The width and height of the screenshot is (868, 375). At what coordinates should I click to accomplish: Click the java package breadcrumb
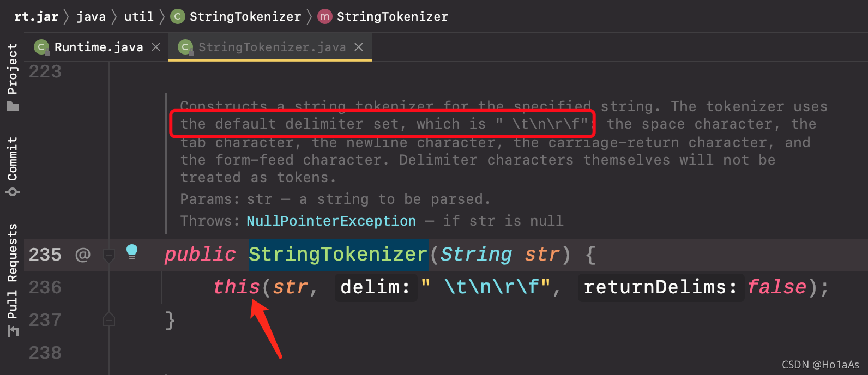click(x=91, y=17)
